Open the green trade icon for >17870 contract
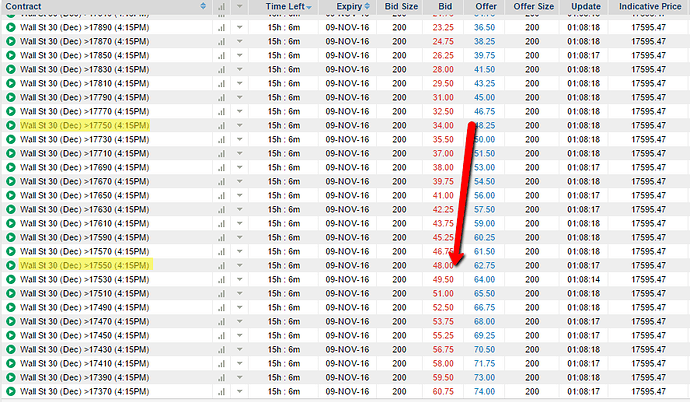This screenshot has height=402, width=690. (x=11, y=41)
